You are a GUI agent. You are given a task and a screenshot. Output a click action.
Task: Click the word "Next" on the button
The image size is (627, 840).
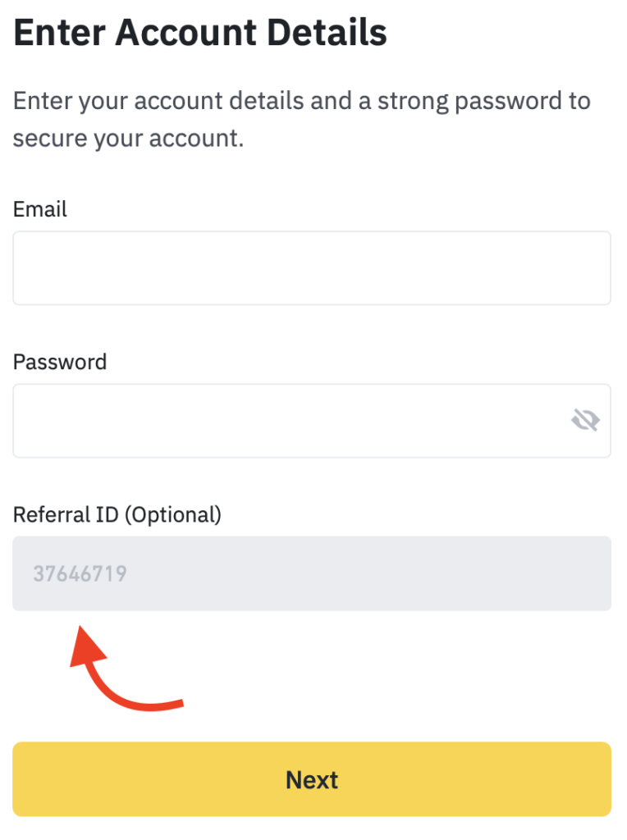[x=312, y=779]
